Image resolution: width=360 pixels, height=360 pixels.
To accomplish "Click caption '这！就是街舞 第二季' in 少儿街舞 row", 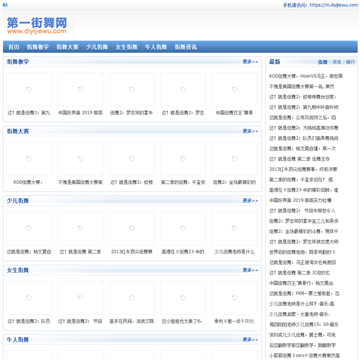I will [80, 252].
